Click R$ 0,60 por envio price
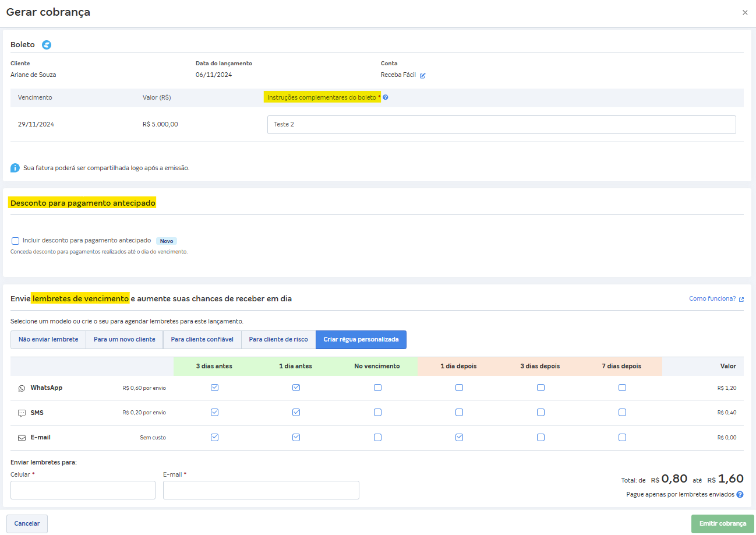This screenshot has width=756, height=535. [x=144, y=388]
